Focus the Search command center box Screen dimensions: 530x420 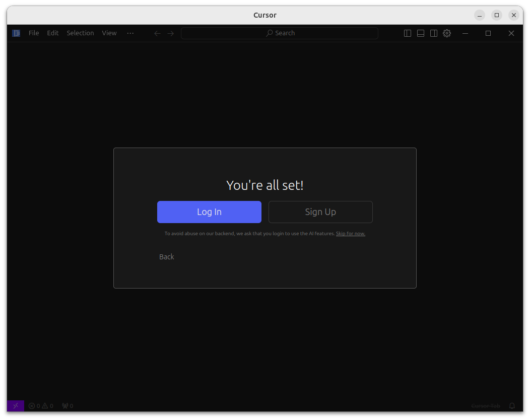(x=280, y=33)
